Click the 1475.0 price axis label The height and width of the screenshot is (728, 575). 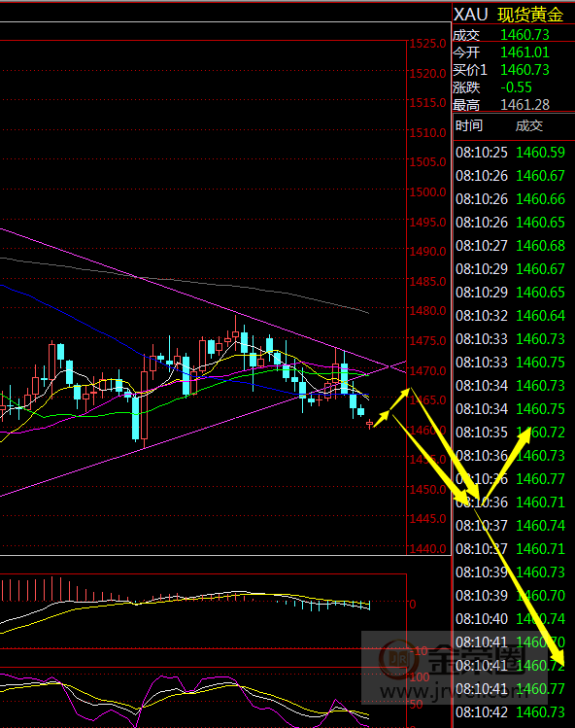(x=427, y=341)
